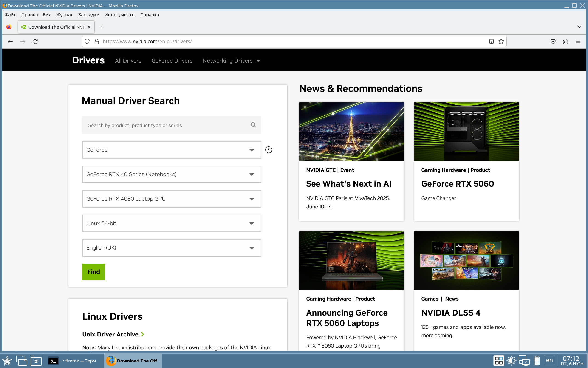Open the Правка menu
The width and height of the screenshot is (588, 368).
(29, 14)
